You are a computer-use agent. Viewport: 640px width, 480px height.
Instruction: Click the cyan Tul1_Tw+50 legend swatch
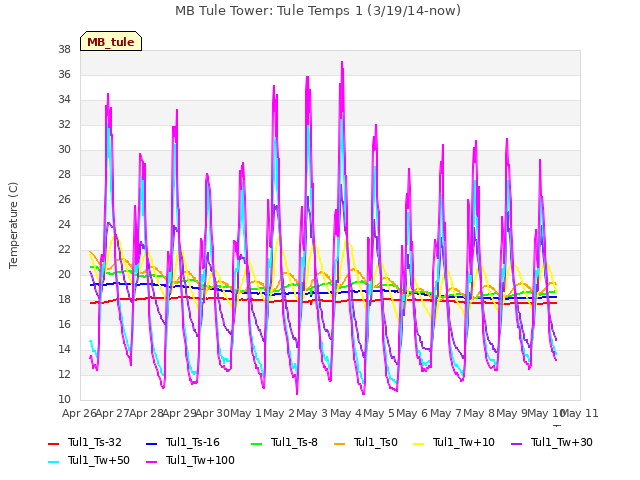53,461
